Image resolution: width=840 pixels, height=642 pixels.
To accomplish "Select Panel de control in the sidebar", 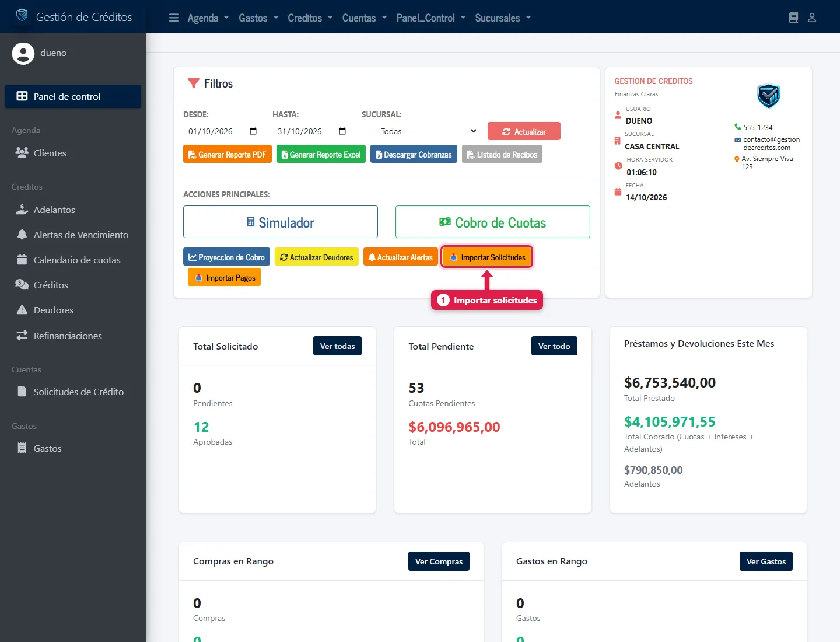I will 73,96.
